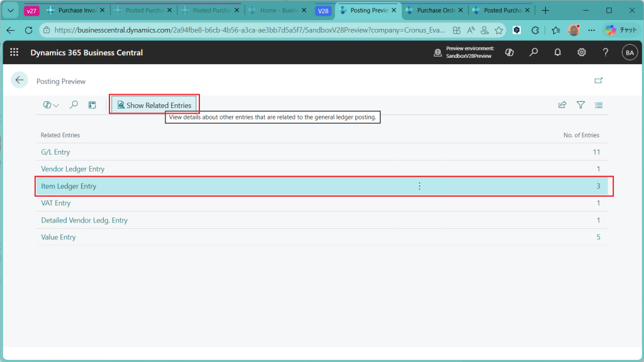Toggle the list layout view icon

point(599,105)
